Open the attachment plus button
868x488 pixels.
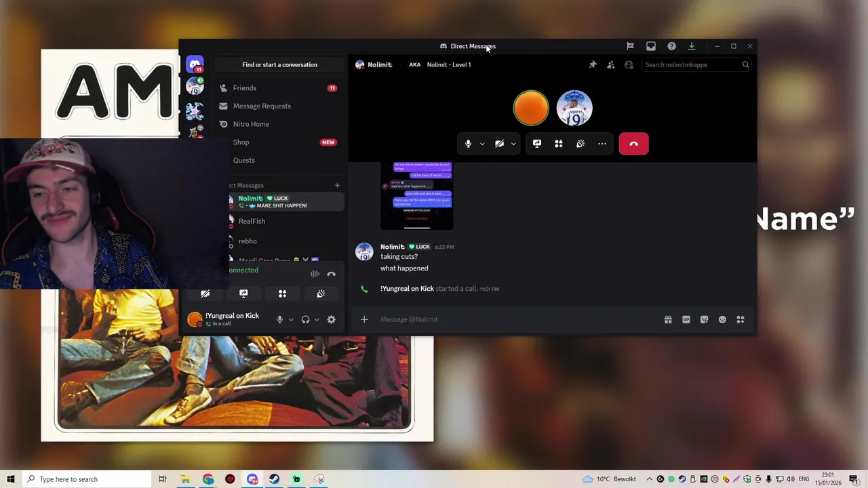coord(364,319)
